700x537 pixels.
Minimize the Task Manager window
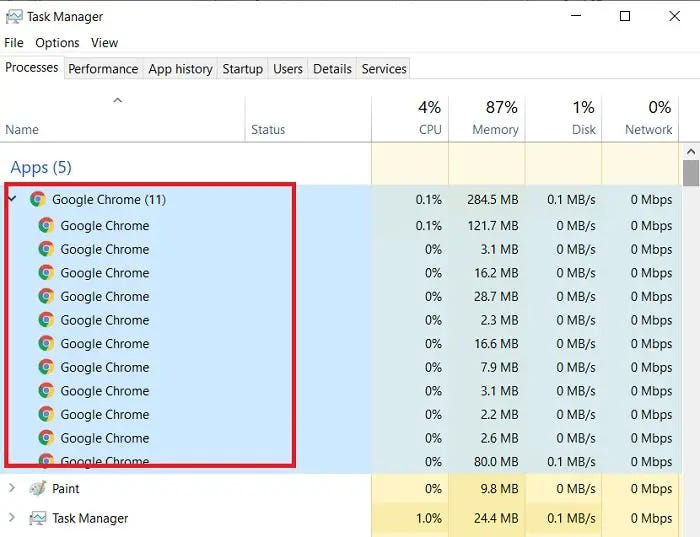pyautogui.click(x=576, y=16)
